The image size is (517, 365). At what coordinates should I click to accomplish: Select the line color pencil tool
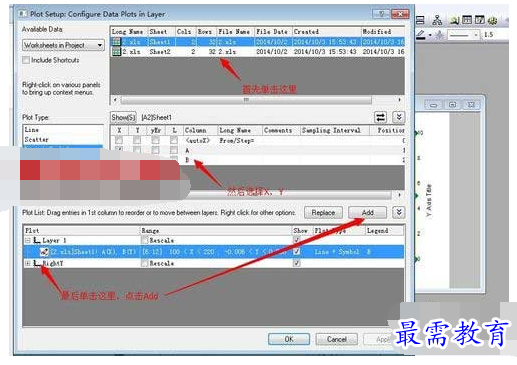point(421,35)
